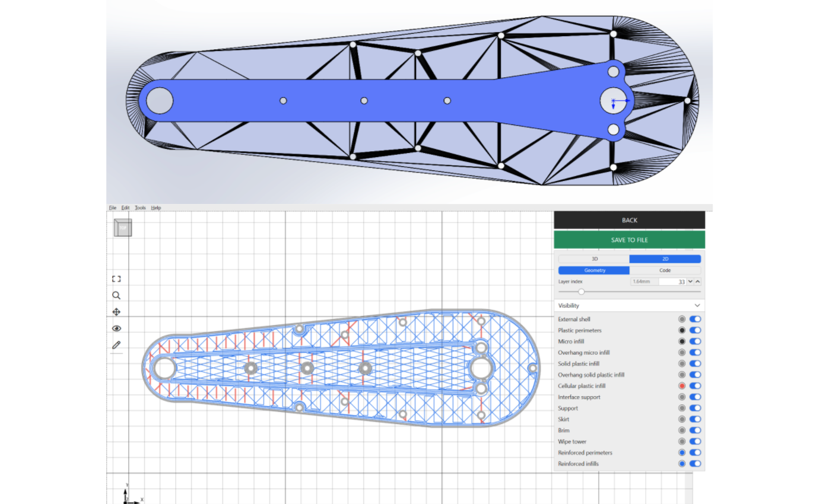This screenshot has width=813, height=504.
Task: Click the BACK button
Action: (629, 220)
